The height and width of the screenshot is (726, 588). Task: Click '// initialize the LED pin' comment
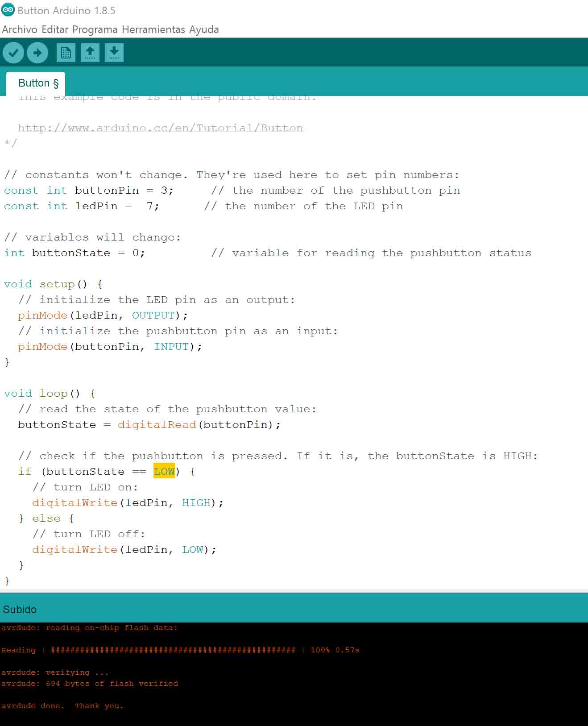point(157,300)
